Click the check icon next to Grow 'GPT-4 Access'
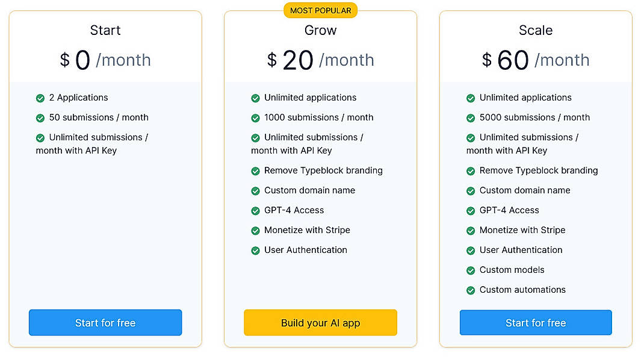The width and height of the screenshot is (644, 359). [x=255, y=211]
